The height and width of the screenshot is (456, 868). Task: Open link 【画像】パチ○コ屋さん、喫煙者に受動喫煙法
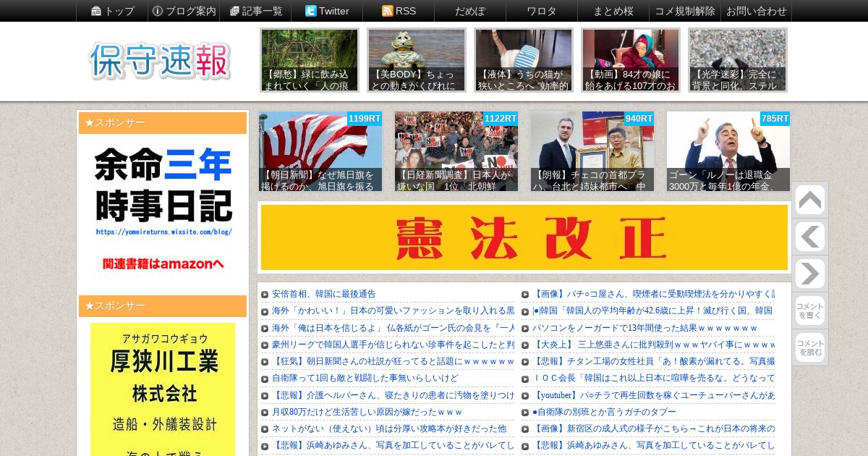point(653,294)
